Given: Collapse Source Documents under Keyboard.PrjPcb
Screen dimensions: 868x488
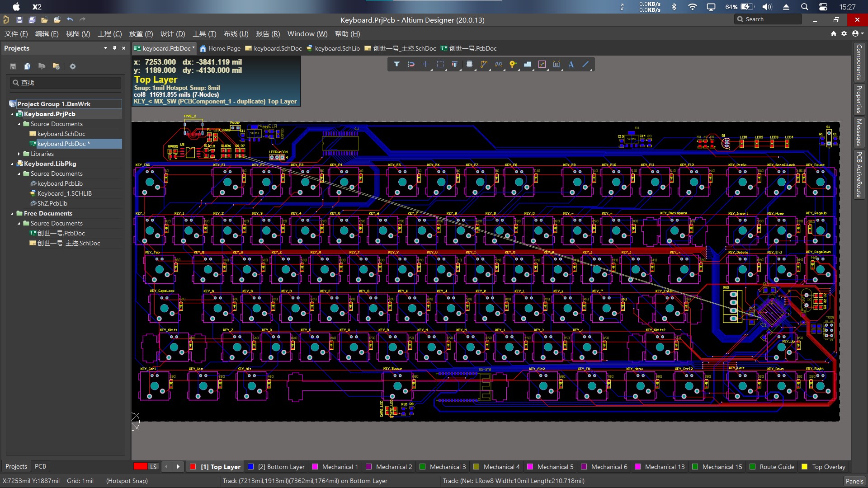Looking at the screenshot, I should pos(19,124).
